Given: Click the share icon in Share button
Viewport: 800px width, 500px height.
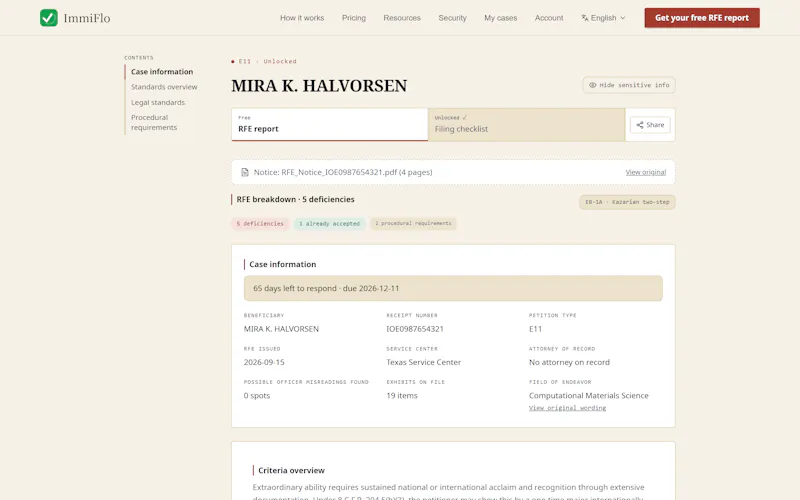Looking at the screenshot, I should [640, 125].
